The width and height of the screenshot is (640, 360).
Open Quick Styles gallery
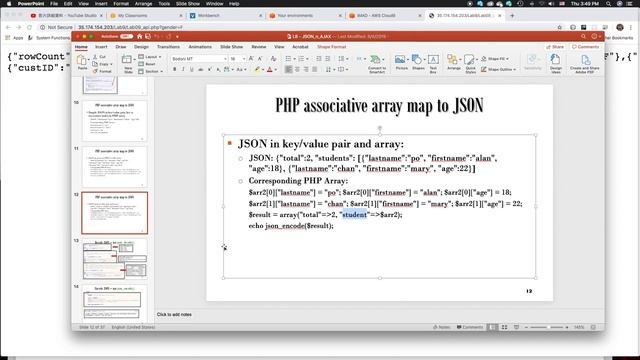pyautogui.click(x=470, y=64)
